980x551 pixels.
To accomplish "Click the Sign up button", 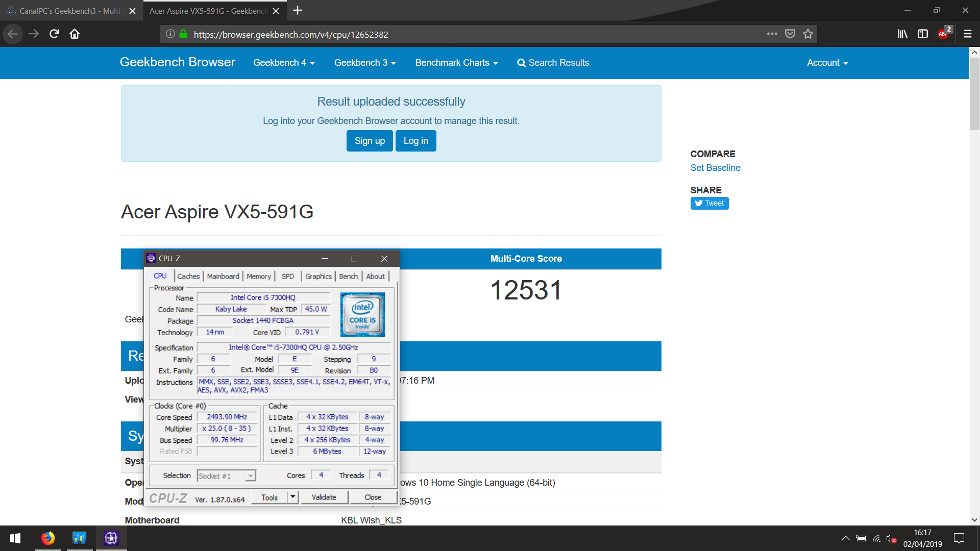I will [x=370, y=141].
